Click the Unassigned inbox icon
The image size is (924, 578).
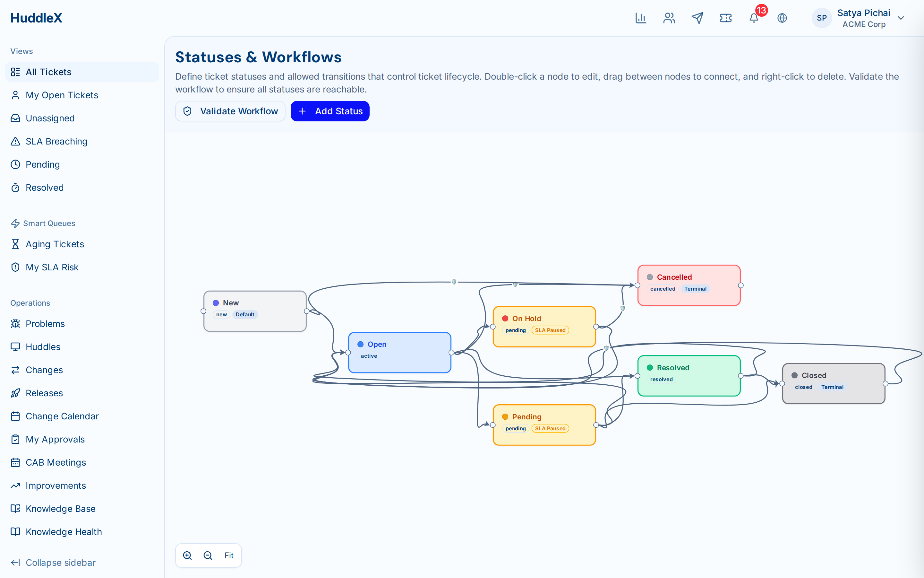(15, 118)
